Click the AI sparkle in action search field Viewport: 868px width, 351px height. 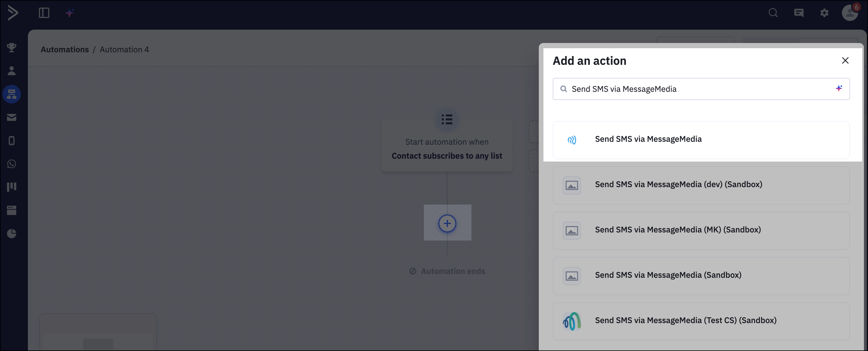point(839,89)
